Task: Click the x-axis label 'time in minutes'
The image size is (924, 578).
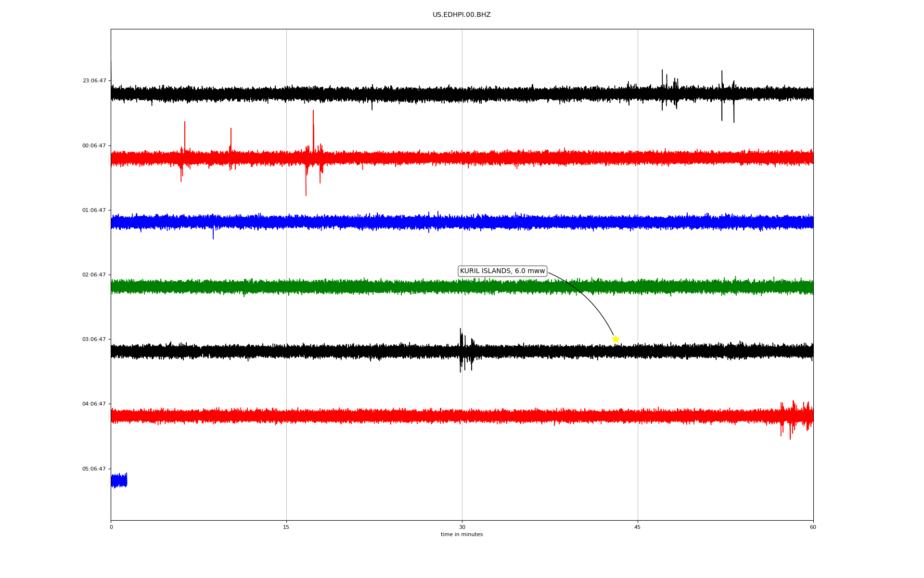Action: click(x=462, y=535)
